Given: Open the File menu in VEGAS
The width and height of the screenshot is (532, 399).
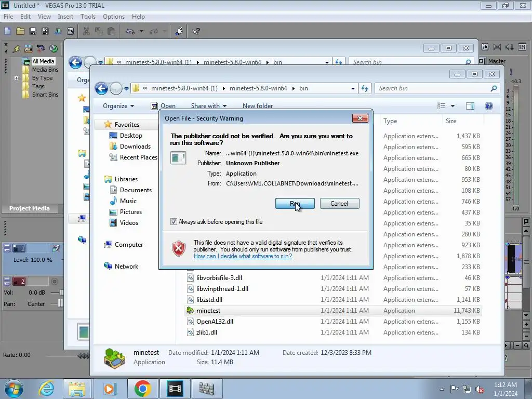Looking at the screenshot, I should 8,16.
